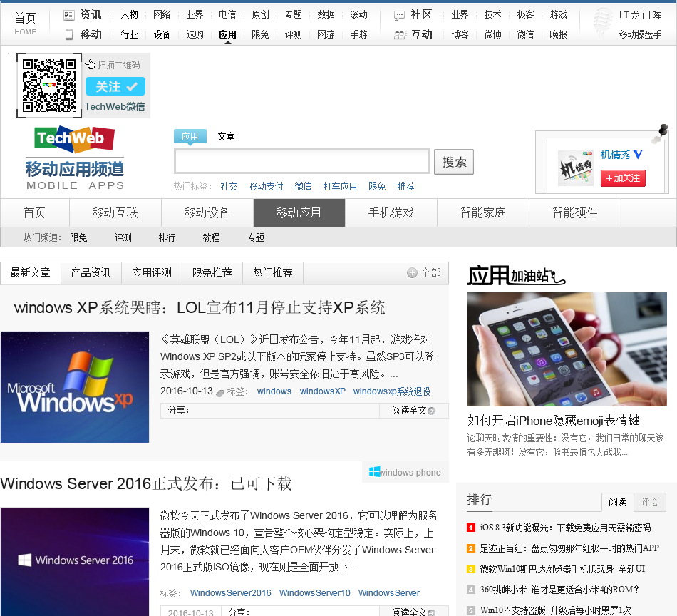
Task: Click the iPhone in hand photo
Action: click(567, 349)
